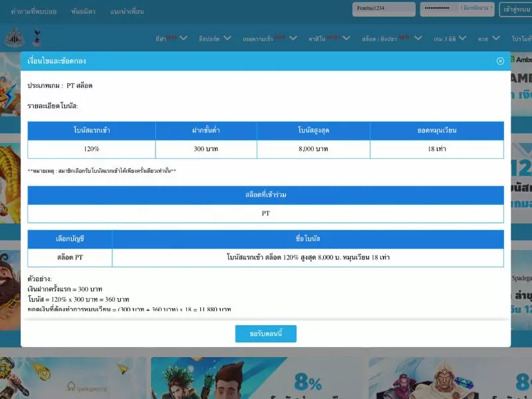Screen dimensions: 532x399
Task: Select the bonus name row with 120% สูงสุด 8,000
Action: [x=308, y=257]
